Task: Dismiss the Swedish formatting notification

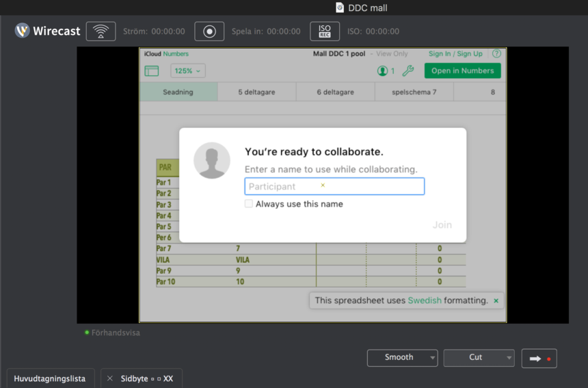Action: tap(496, 300)
